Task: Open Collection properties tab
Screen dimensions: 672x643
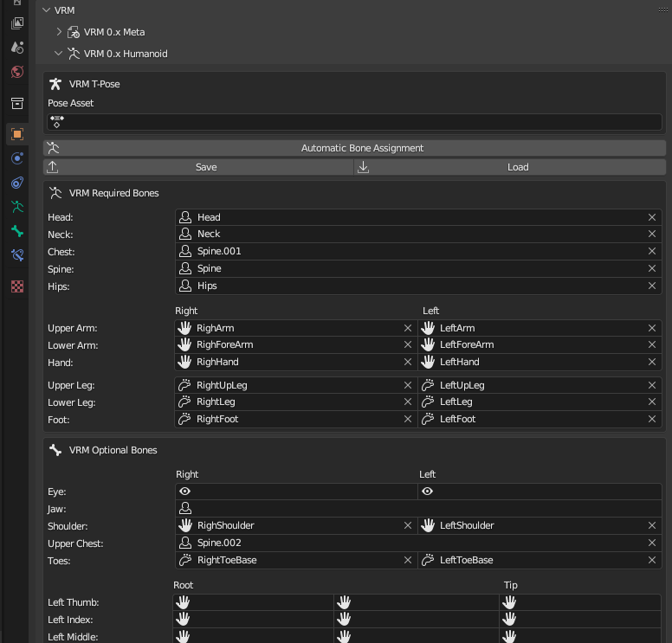Action: coord(17,103)
